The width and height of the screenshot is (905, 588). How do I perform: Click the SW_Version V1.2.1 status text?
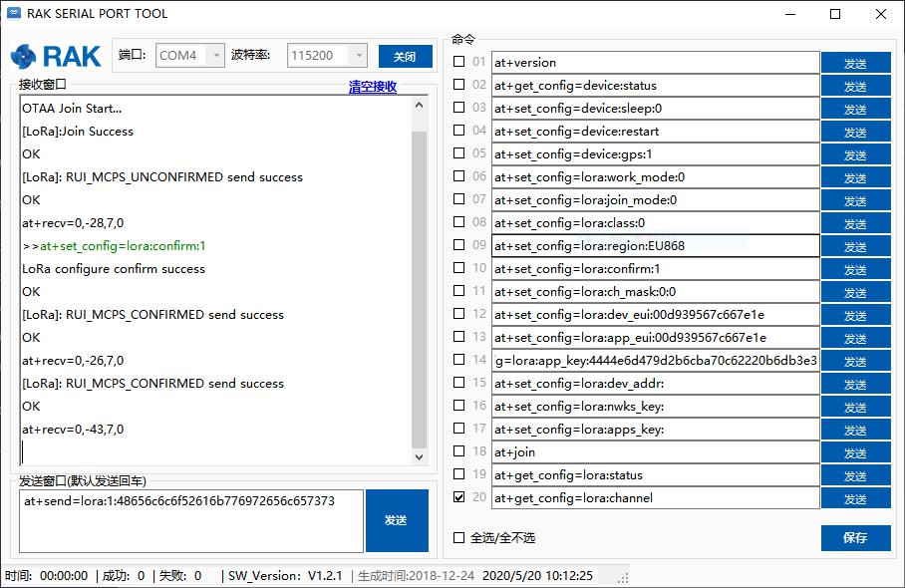[285, 576]
